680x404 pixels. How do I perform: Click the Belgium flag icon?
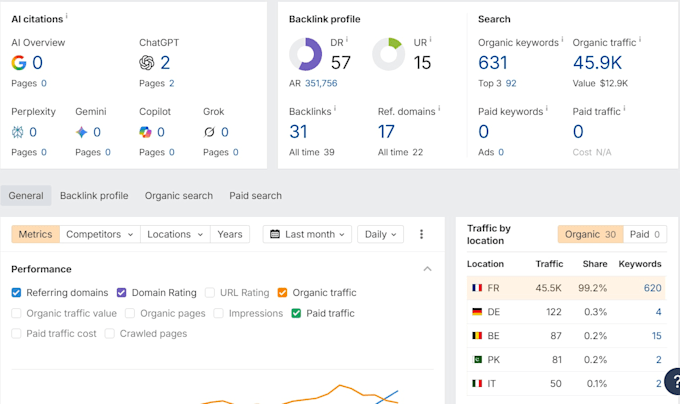tap(477, 336)
